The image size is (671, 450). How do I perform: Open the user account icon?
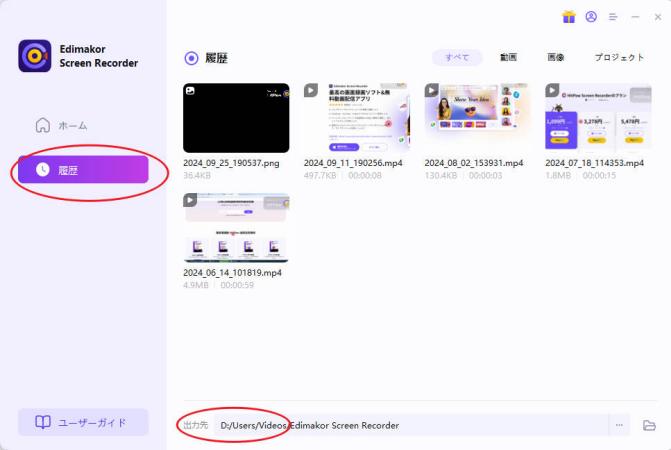591,17
